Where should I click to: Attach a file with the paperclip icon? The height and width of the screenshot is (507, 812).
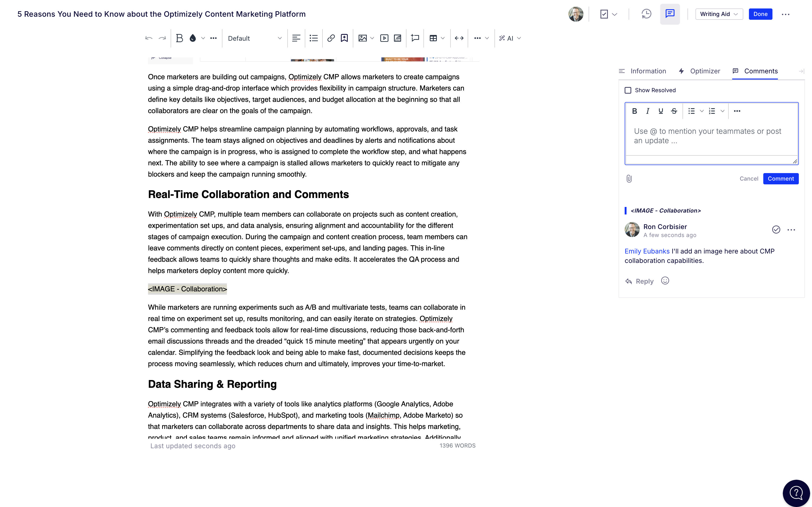point(629,178)
